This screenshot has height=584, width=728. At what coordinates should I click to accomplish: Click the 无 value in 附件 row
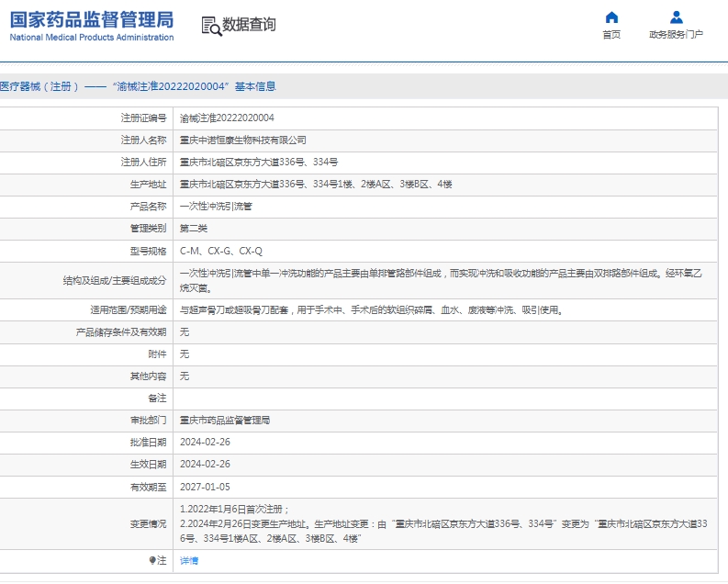point(185,354)
